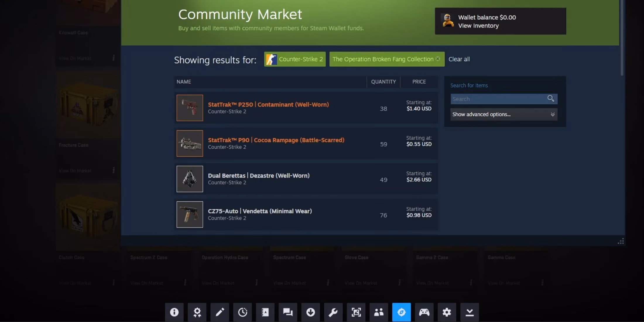Open the playtime clock icon
This screenshot has width=644, height=322.
tap(242, 312)
